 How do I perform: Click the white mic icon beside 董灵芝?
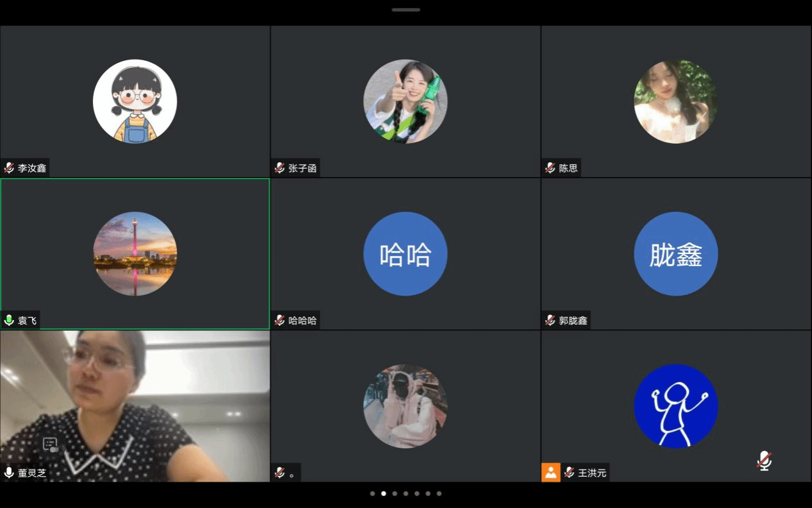(9, 473)
